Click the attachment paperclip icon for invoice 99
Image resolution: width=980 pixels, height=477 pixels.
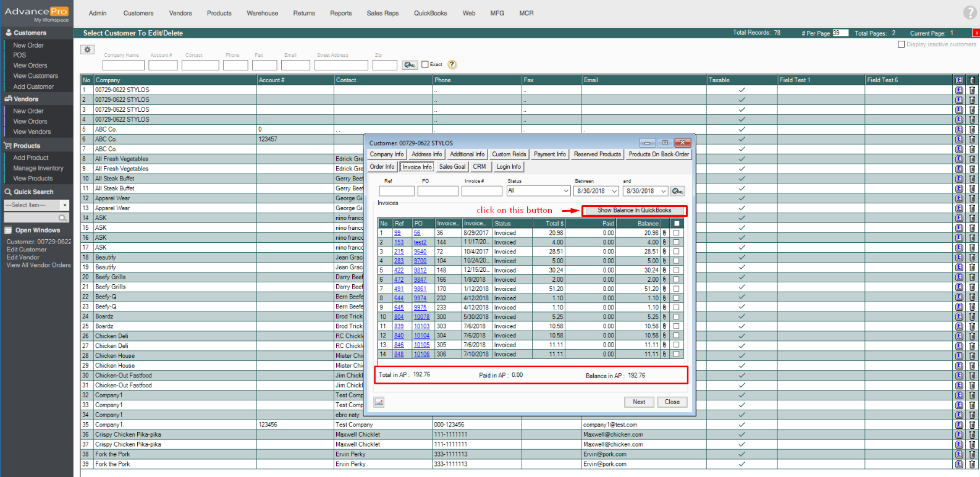(664, 233)
